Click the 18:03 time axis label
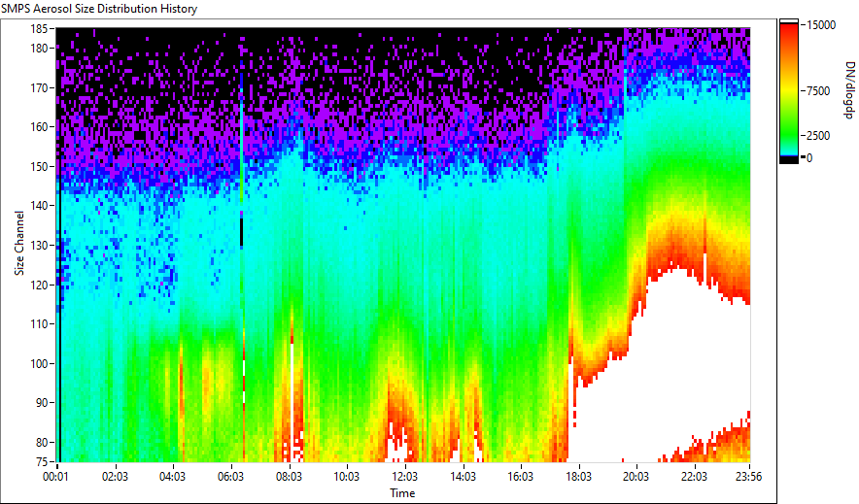 [x=578, y=477]
